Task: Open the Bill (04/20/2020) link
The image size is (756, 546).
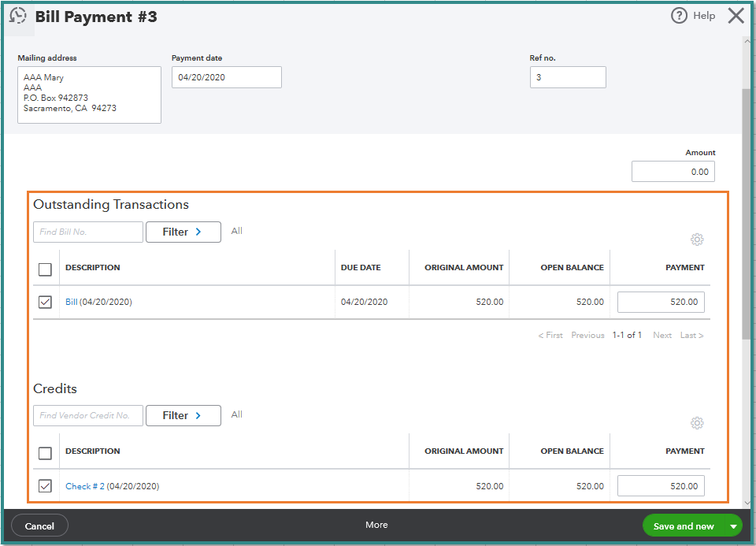Action: coord(72,302)
